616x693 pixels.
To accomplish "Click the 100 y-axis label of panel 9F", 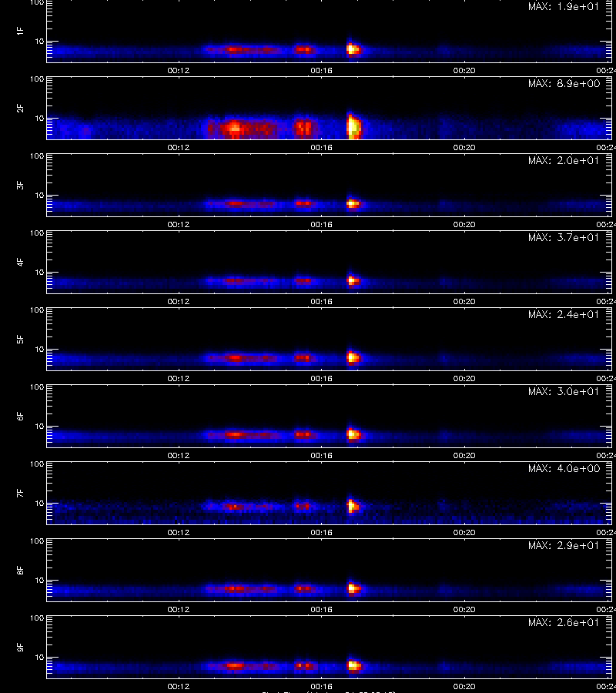I will (x=37, y=618).
